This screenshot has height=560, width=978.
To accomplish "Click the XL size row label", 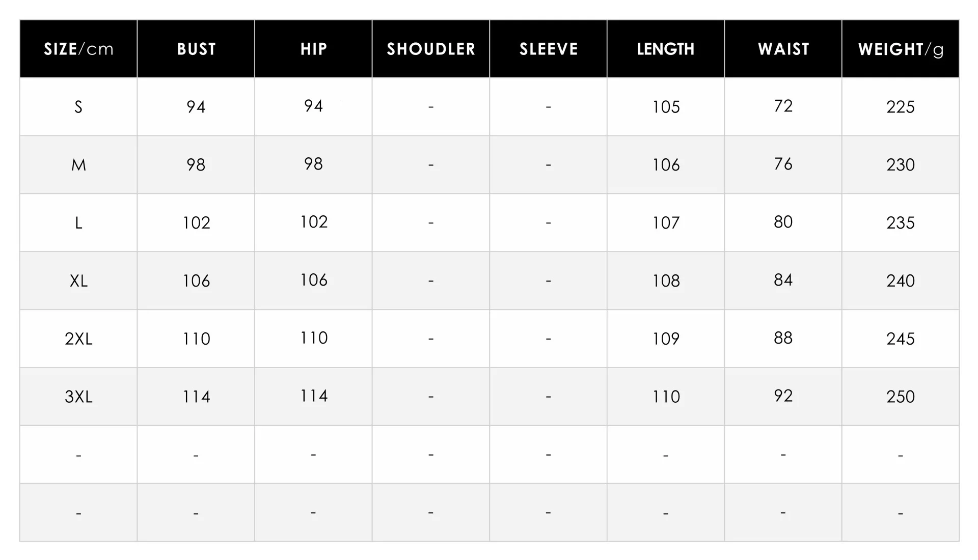I will 78,281.
